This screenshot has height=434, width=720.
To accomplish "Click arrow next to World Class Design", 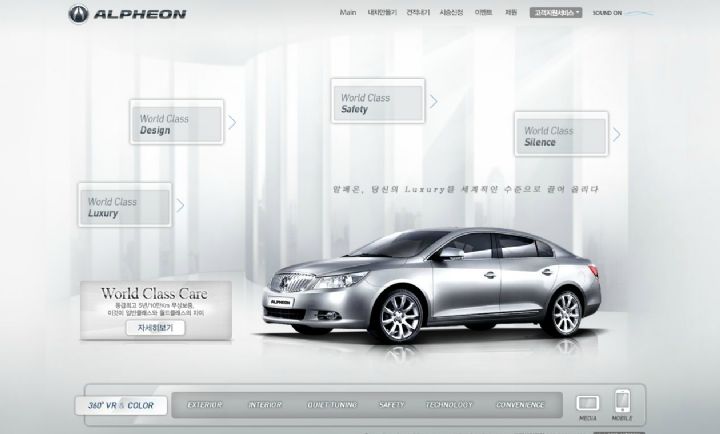I will click(x=232, y=123).
